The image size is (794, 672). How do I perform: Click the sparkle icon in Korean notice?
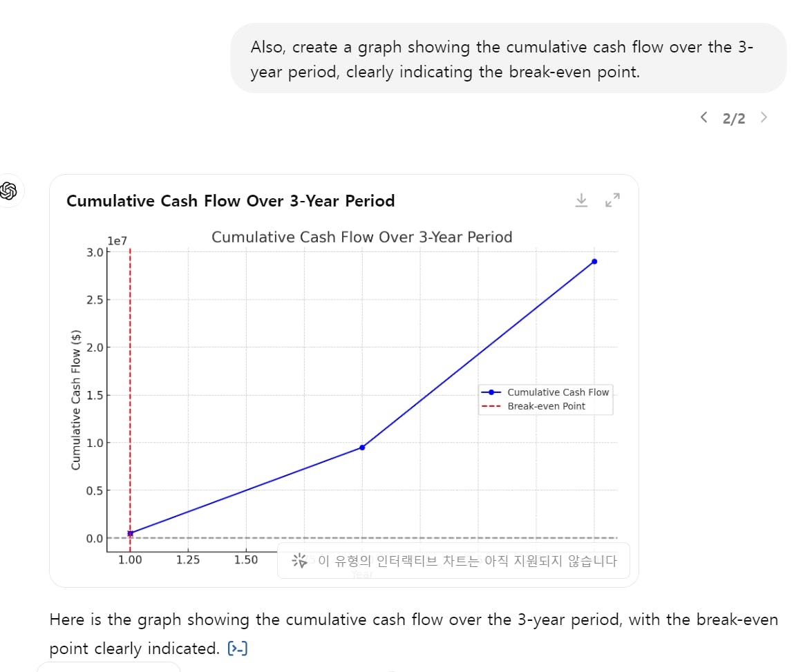tap(299, 561)
